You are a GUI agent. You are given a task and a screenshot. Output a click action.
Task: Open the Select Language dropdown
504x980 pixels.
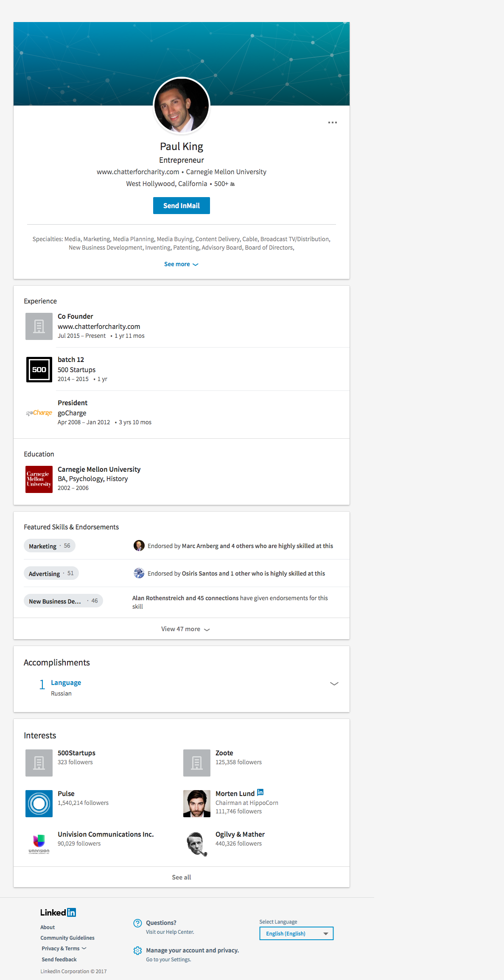click(296, 933)
